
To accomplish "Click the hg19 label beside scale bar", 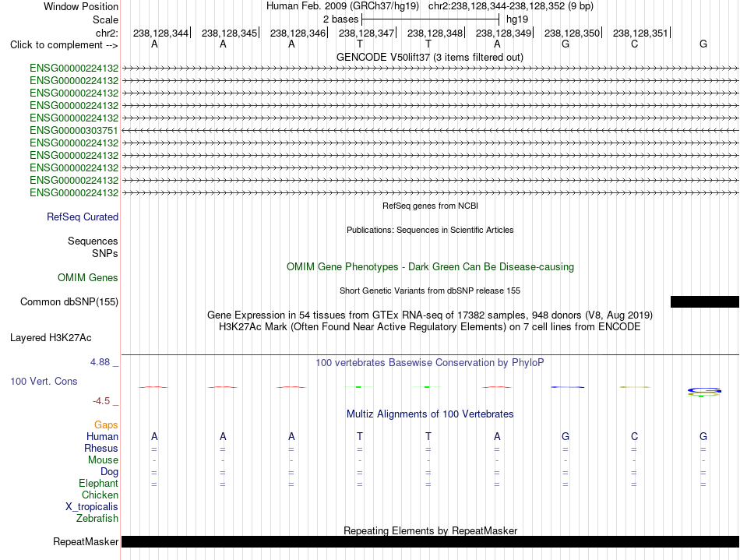I will [x=516, y=19].
